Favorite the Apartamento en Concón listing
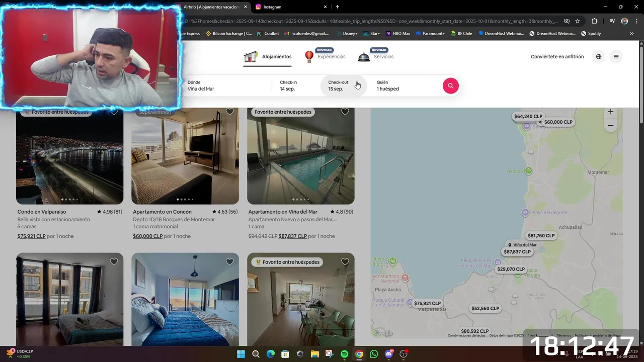644x362 pixels. tap(229, 112)
